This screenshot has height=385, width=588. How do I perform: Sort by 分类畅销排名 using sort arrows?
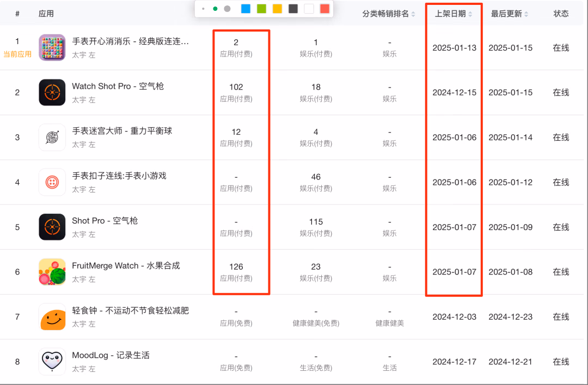(x=413, y=14)
